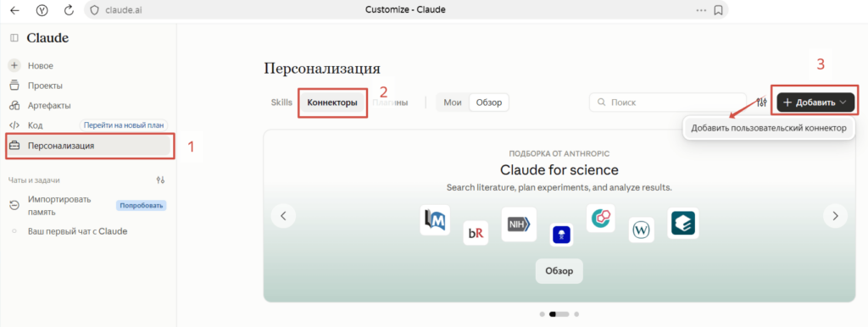The height and width of the screenshot is (327, 868).
Task: Open the Yandex browser home icon
Action: [42, 10]
